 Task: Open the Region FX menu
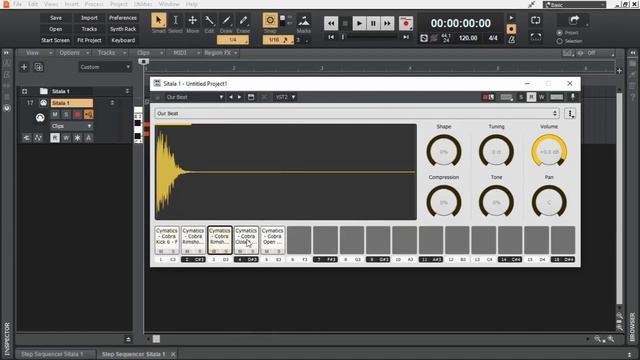[218, 53]
